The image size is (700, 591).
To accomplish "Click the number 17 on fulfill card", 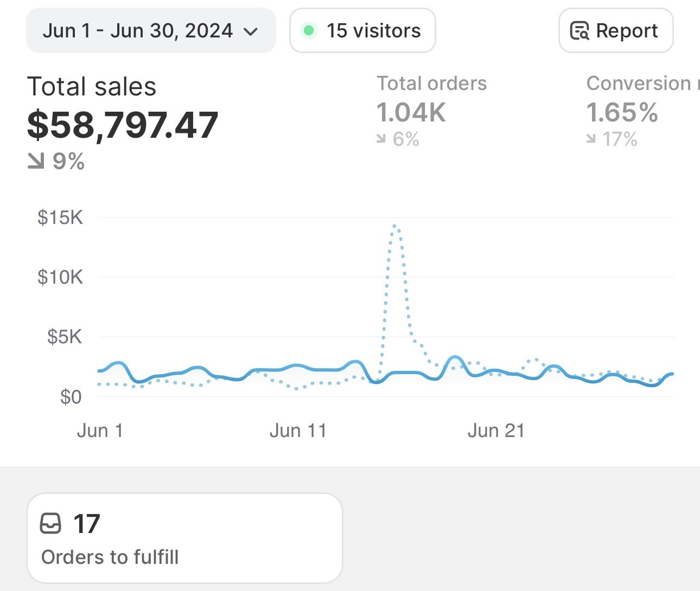I will point(87,524).
